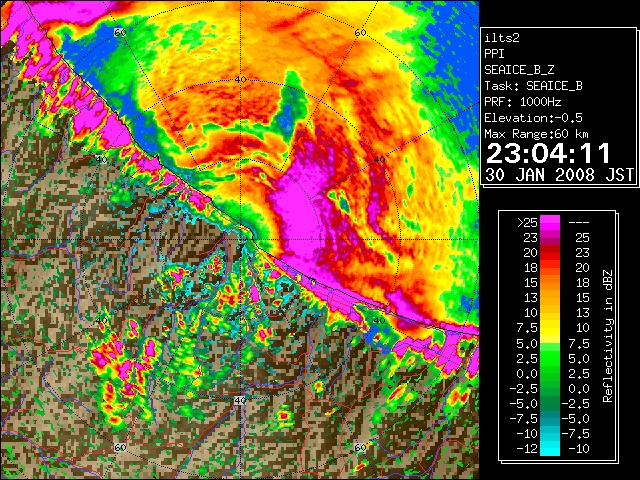Click the --- legend label
640x480 pixels.
tap(579, 222)
